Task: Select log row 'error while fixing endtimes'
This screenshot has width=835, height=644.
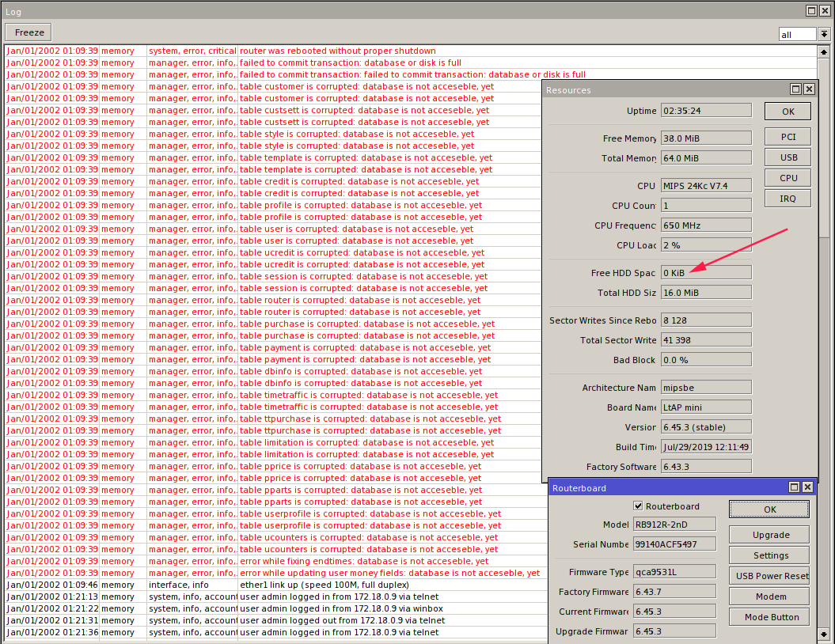Action: point(276,561)
